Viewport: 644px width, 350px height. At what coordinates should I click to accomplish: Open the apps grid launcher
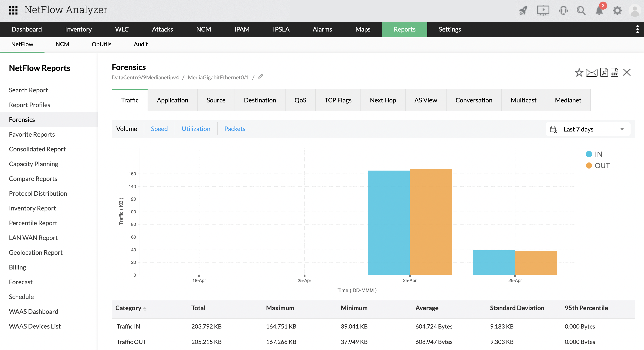13,10
